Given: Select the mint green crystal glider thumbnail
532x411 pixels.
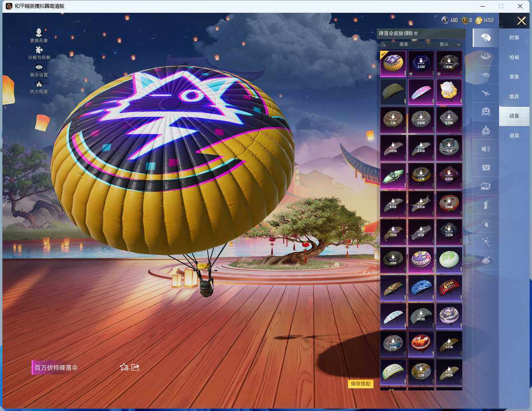Looking at the screenshot, I should coord(393,176).
